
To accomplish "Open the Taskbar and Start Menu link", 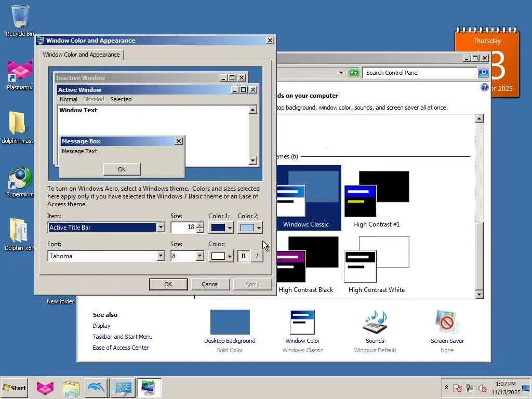I will click(123, 337).
